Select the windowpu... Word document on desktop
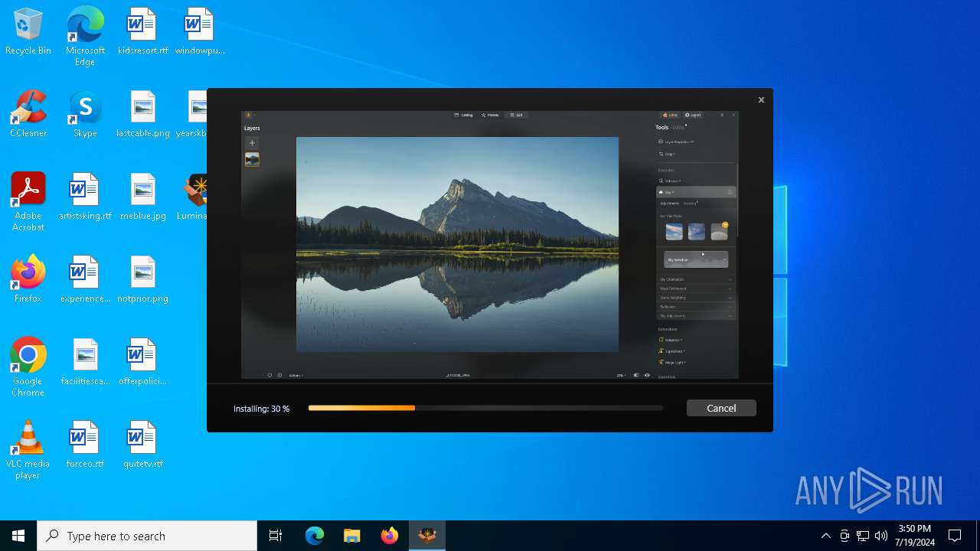Viewport: 980px width, 551px height. coord(199,32)
